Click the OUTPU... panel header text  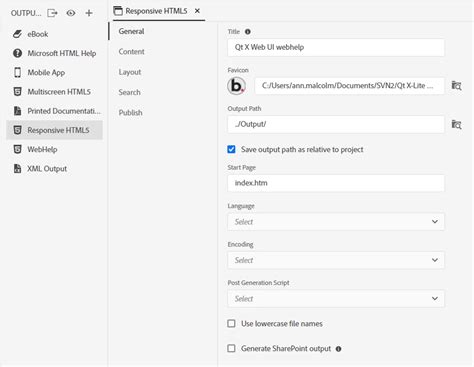click(26, 13)
